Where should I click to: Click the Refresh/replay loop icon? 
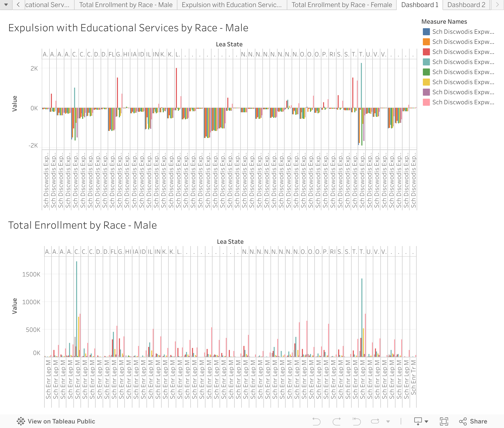pos(375,421)
